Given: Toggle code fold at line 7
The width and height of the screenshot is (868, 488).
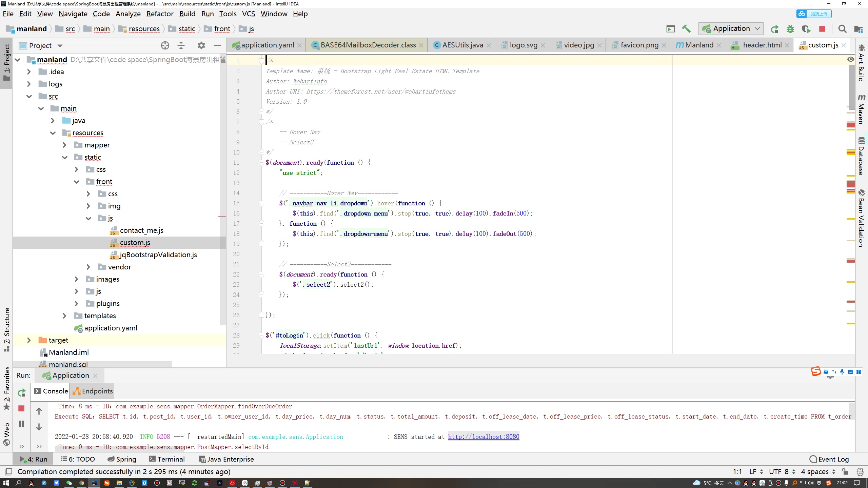Looking at the screenshot, I should click(x=261, y=122).
